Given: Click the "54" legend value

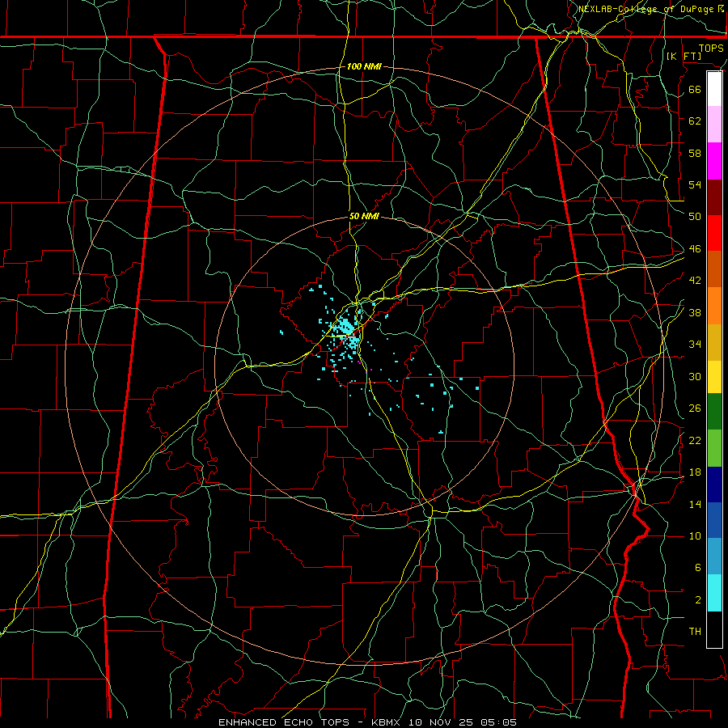Looking at the screenshot, I should pyautogui.click(x=695, y=184).
